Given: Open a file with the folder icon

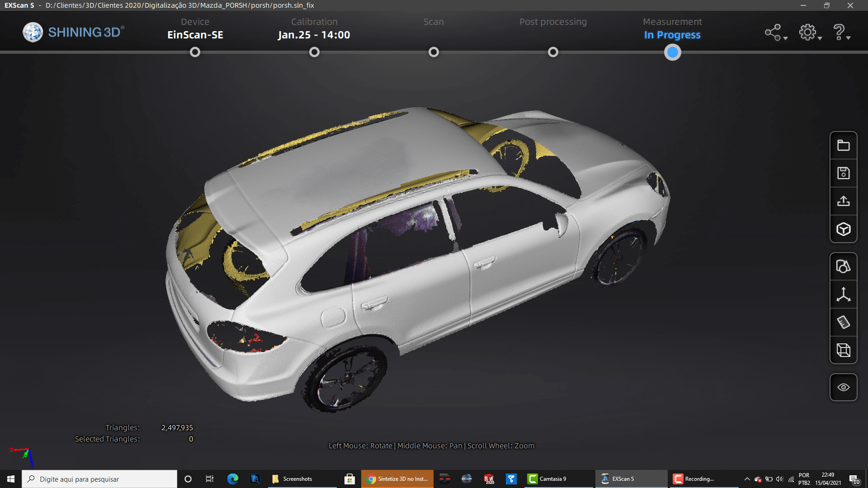Looking at the screenshot, I should 843,145.
